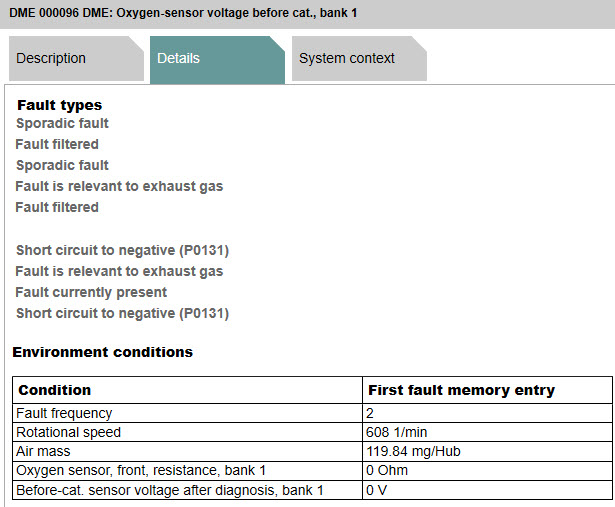Select the Environment conditions heading
This screenshot has height=507, width=615.
[x=102, y=352]
